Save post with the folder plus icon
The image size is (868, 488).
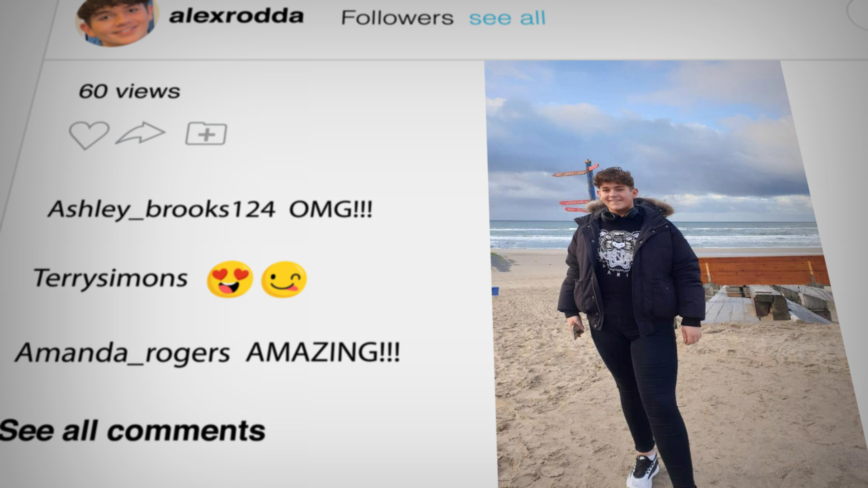click(x=206, y=134)
